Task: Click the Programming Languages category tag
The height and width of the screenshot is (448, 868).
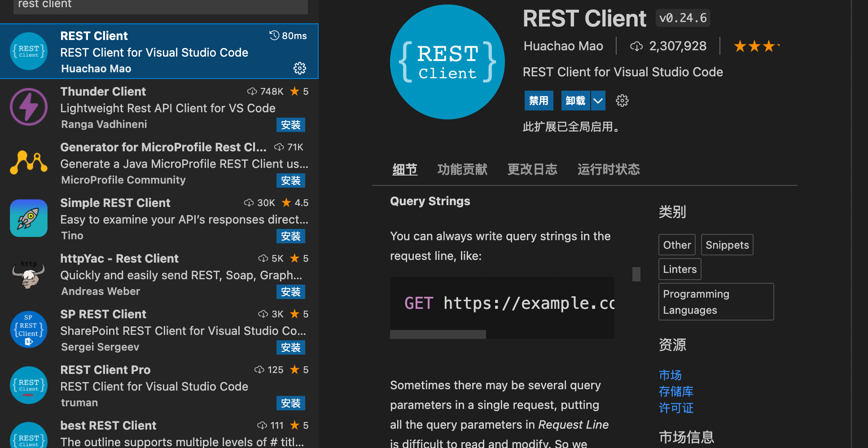Action: (x=716, y=302)
